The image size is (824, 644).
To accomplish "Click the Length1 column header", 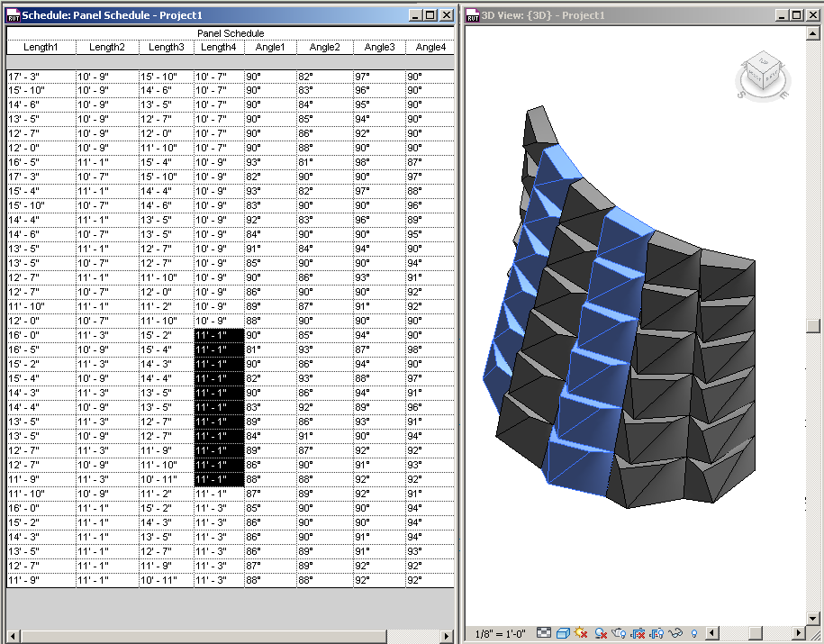I will (x=41, y=47).
